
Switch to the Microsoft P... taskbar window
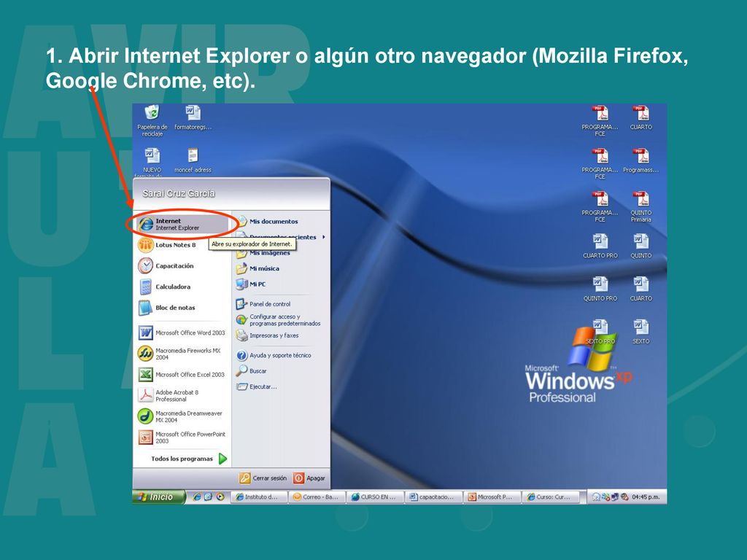click(x=492, y=497)
